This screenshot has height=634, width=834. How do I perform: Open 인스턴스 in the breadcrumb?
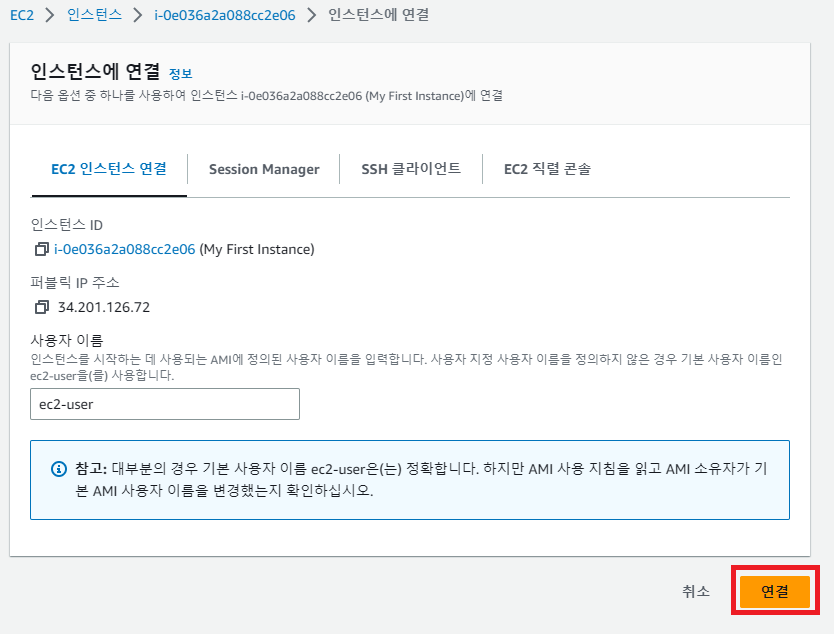click(x=94, y=15)
